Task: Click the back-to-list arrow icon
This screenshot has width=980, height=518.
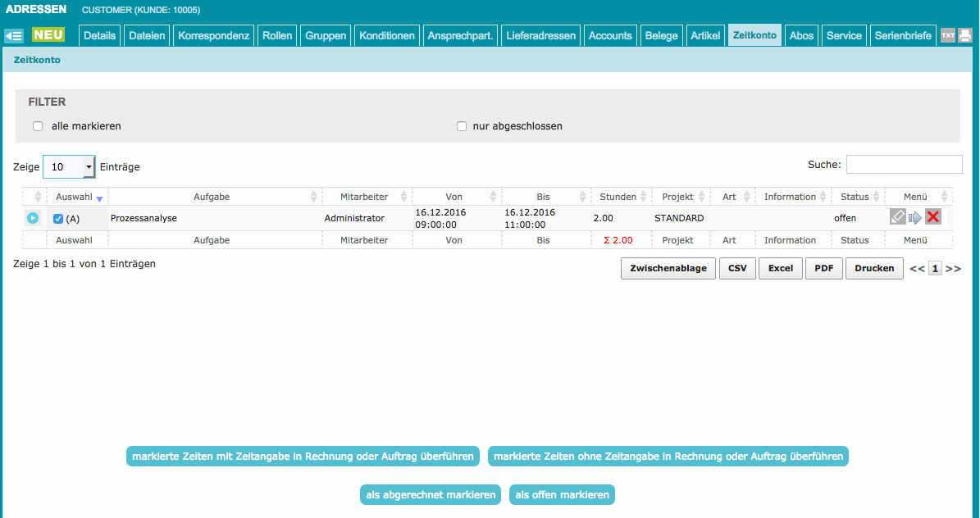Action: coord(13,36)
